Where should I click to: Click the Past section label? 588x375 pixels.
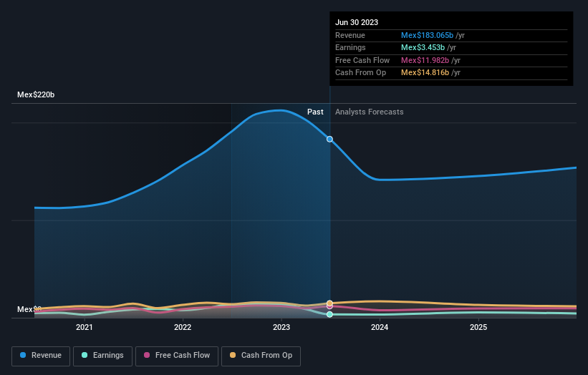tap(315, 112)
